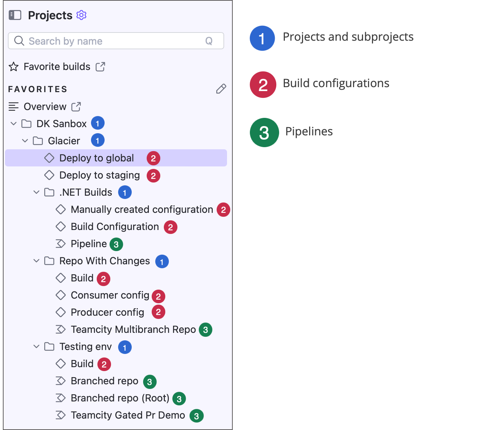
Task: Click the sidebar collapse icon at top left
Action: pos(15,15)
